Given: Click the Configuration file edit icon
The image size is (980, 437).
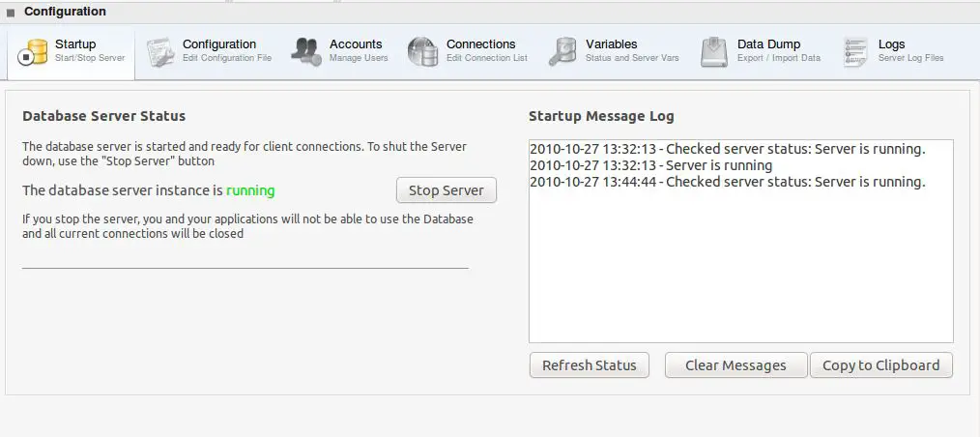Looking at the screenshot, I should click(160, 51).
